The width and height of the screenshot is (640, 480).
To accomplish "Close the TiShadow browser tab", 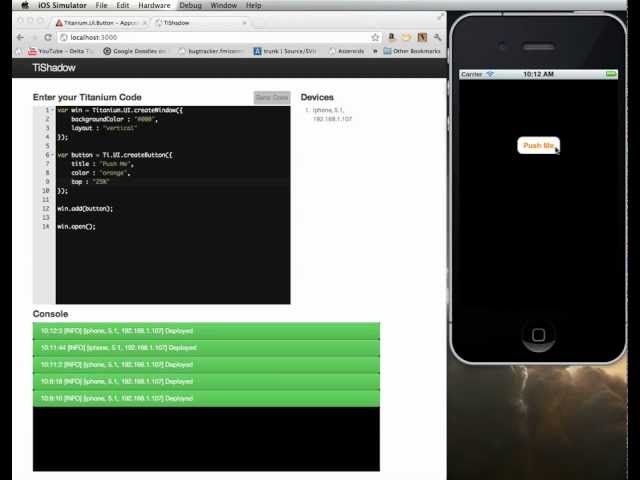I will [x=244, y=23].
